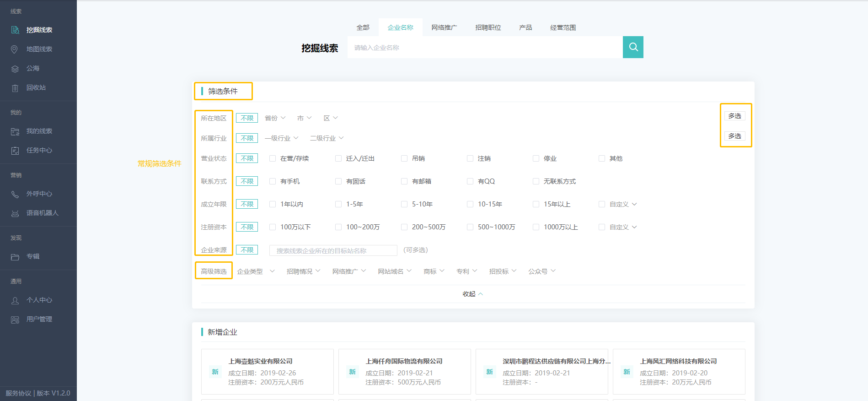This screenshot has height=401, width=868.
Task: Check the 迁入/迁出 checkbox
Action: click(338, 158)
